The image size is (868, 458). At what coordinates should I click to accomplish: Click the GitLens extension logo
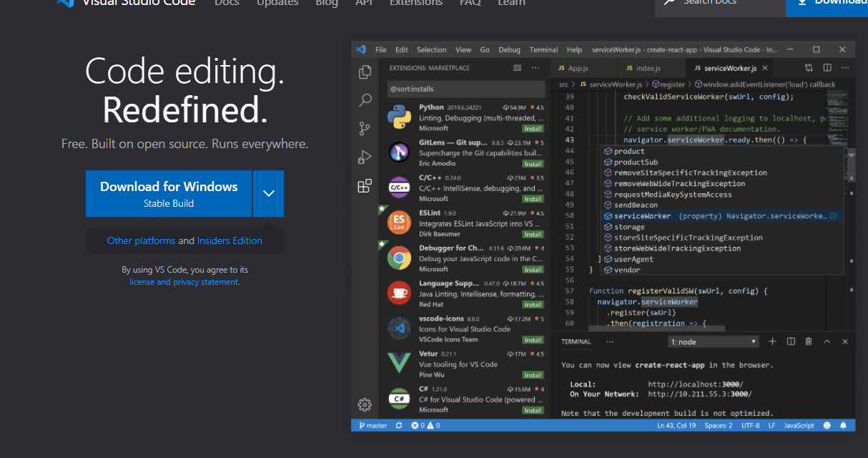[x=398, y=152]
